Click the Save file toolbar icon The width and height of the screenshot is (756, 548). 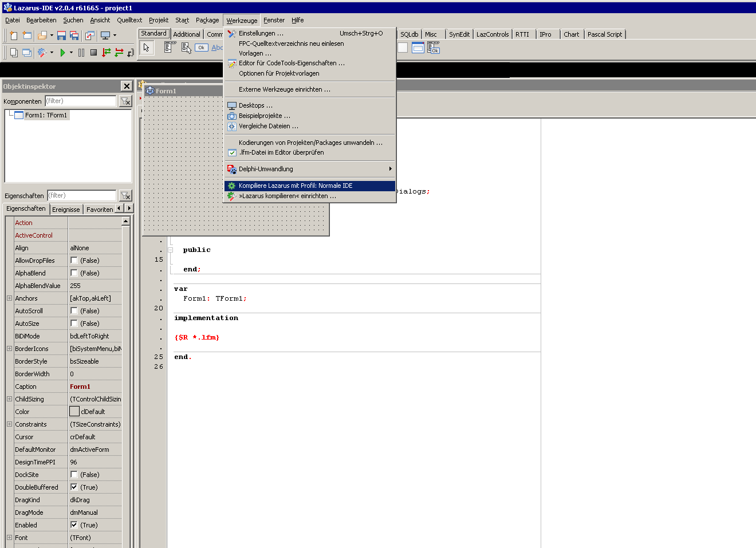(x=61, y=36)
